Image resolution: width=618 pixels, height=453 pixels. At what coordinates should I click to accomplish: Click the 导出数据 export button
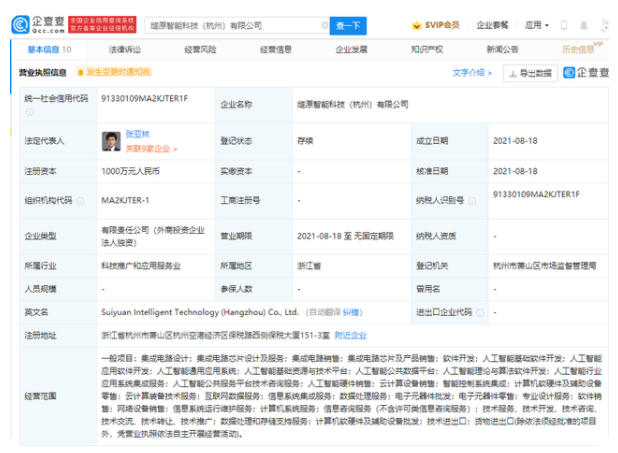(529, 73)
